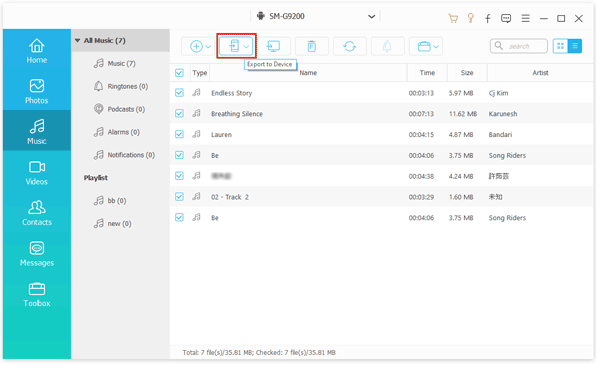The image size is (600, 365).
Task: Click the Export to PC monitor icon
Action: (274, 46)
